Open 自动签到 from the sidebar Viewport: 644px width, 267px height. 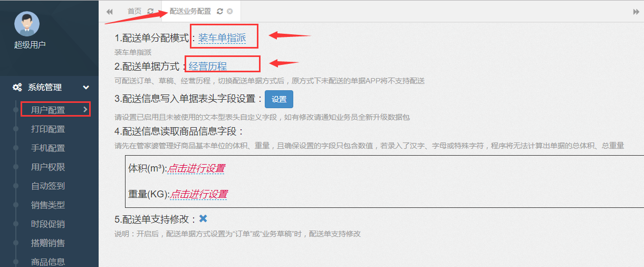[48, 186]
